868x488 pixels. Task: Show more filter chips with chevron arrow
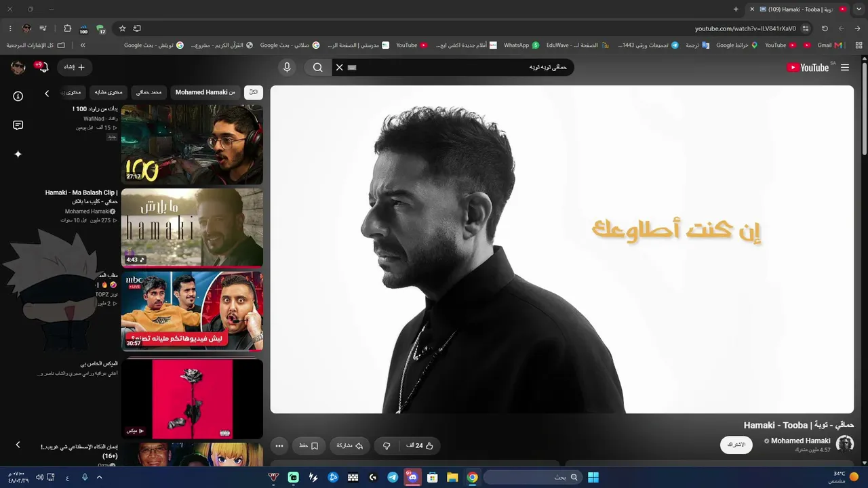tap(47, 94)
